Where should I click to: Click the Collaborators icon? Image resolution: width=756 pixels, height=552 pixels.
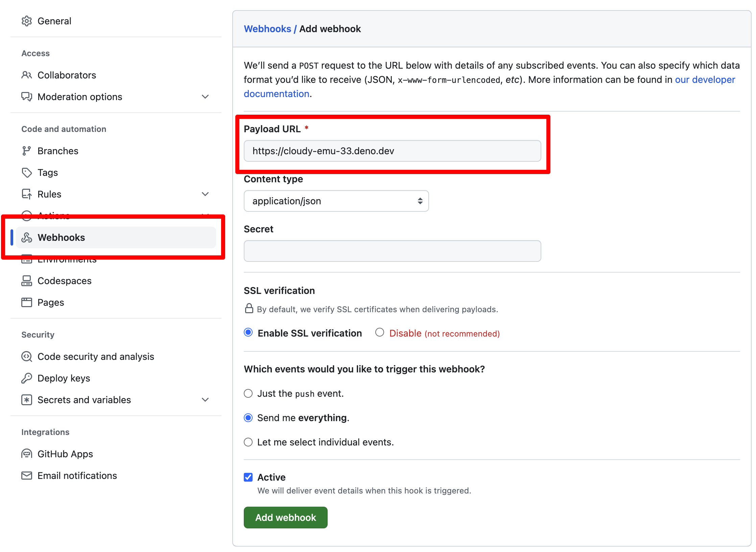(x=27, y=75)
